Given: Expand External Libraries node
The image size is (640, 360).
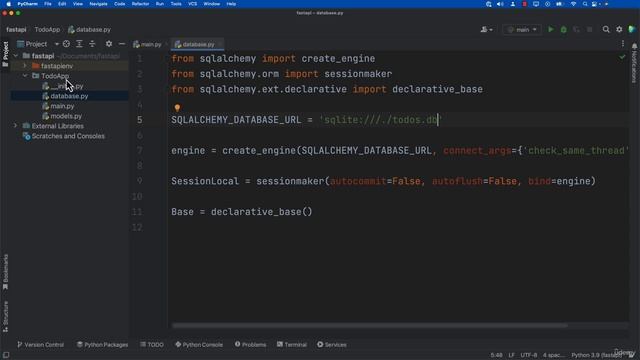Looking at the screenshot, I should coord(16,126).
